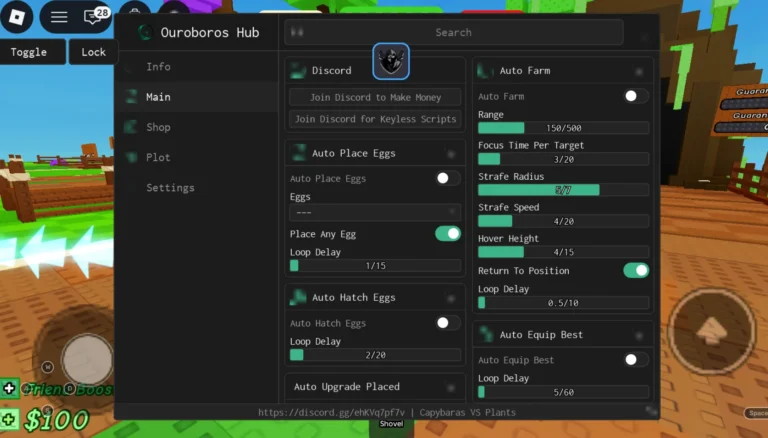The image size is (768, 438).
Task: Click the Lock button
Action: (x=93, y=52)
